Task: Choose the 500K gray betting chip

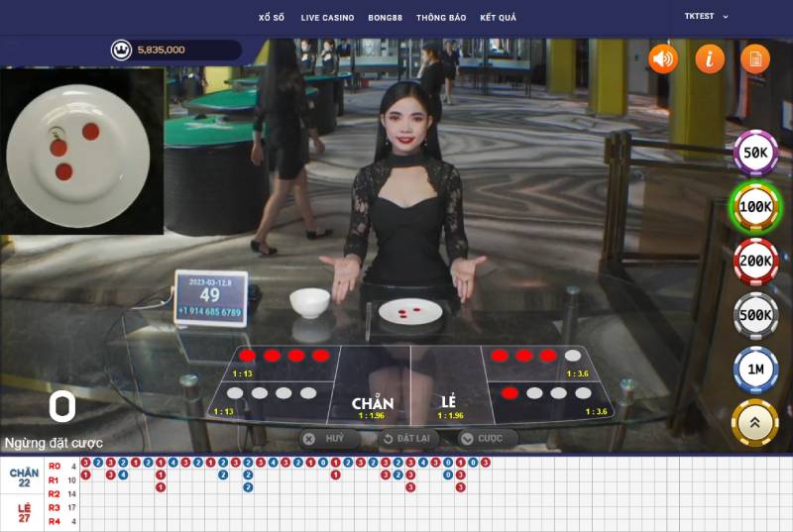Action: [x=755, y=315]
